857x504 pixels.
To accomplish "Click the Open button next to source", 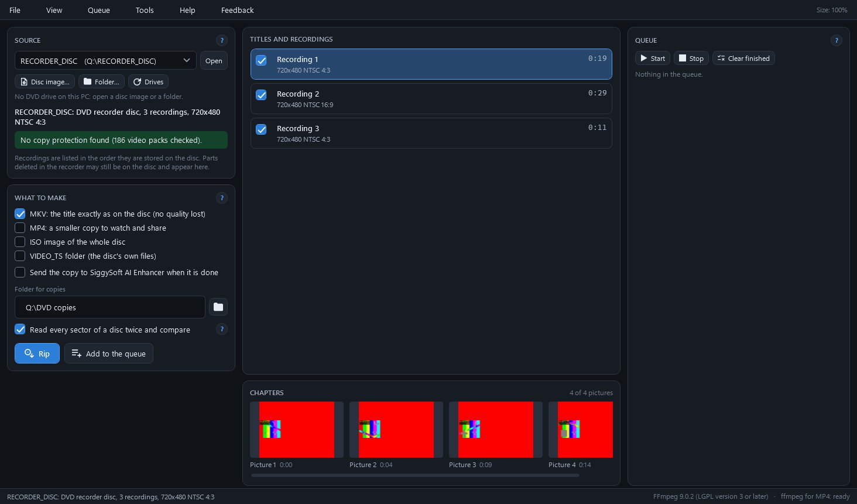I will point(214,61).
